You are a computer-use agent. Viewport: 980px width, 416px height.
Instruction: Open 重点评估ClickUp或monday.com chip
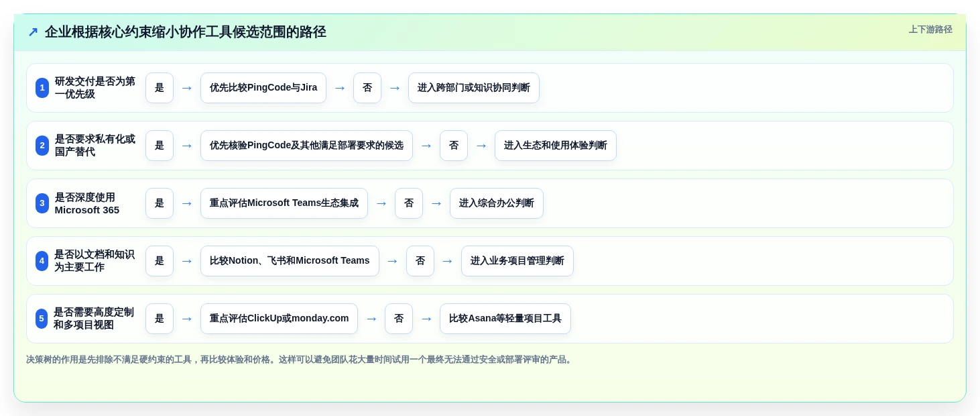(x=279, y=319)
